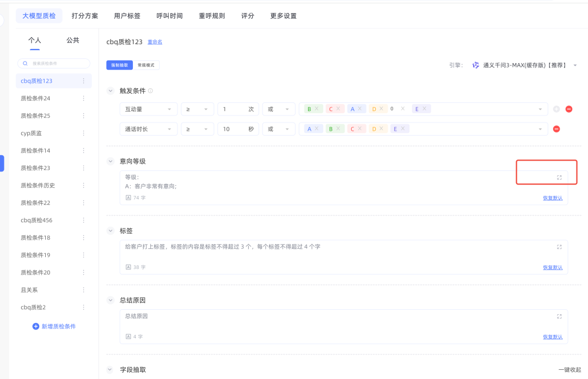This screenshot has width=588, height=379.
Task: Click the plus icon on 新增质检条件
Action: tap(36, 326)
